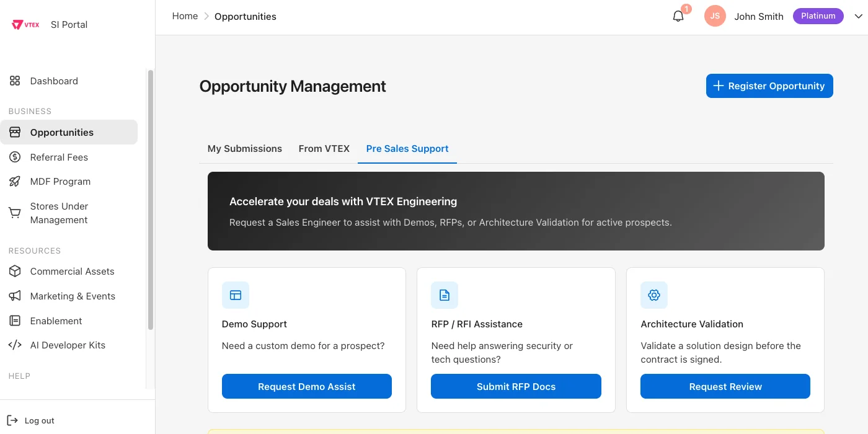This screenshot has height=434, width=868.
Task: Switch to From VTEX tab
Action: tap(324, 149)
